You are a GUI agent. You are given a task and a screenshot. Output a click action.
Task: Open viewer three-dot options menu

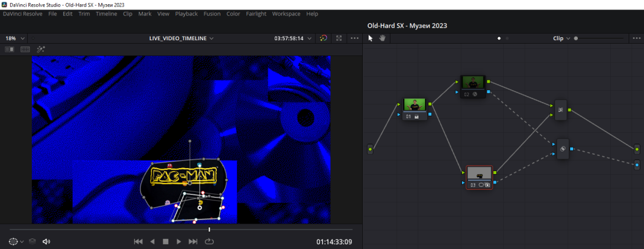(355, 38)
